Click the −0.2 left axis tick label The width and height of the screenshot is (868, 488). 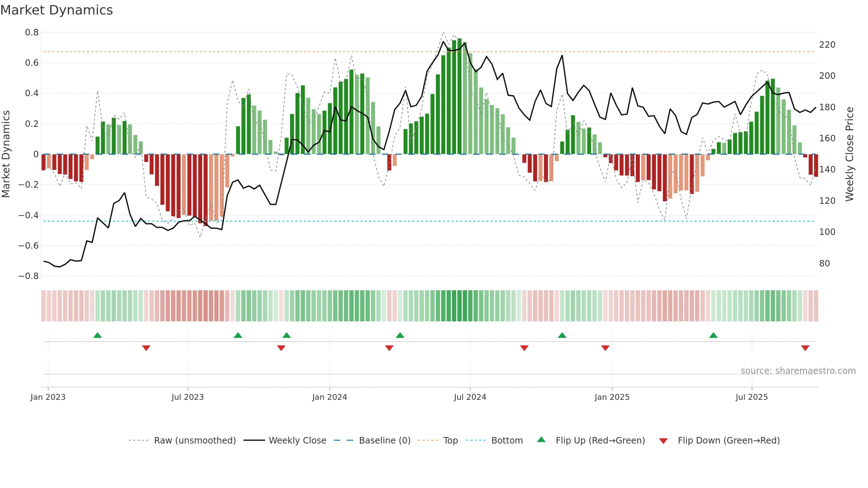29,185
